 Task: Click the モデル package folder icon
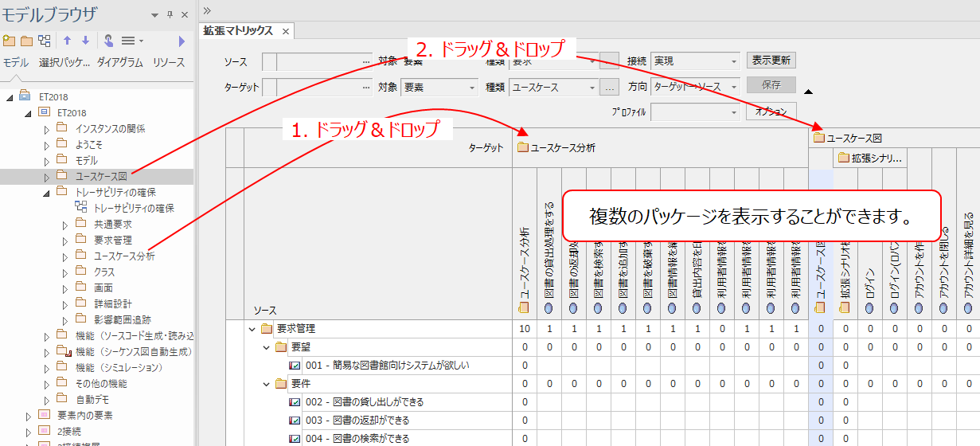61,159
